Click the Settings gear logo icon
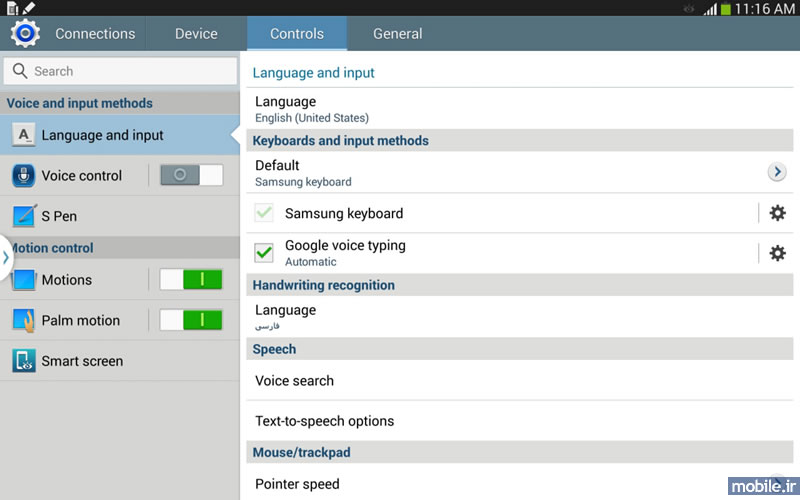Viewport: 800px width, 500px height. tap(25, 34)
